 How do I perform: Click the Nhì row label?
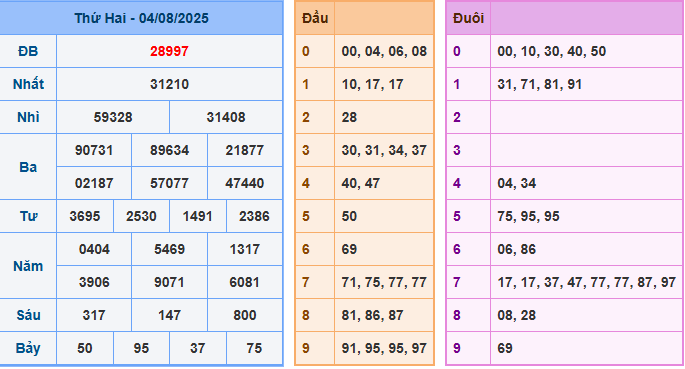[28, 117]
